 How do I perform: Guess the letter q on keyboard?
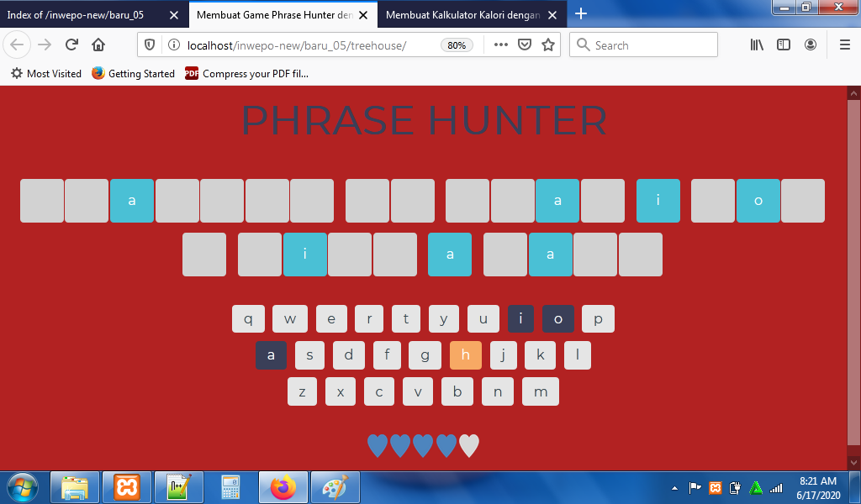248,318
